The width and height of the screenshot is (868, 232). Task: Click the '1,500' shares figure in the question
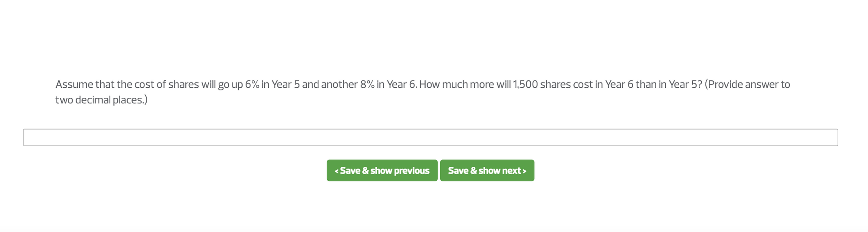[525, 84]
